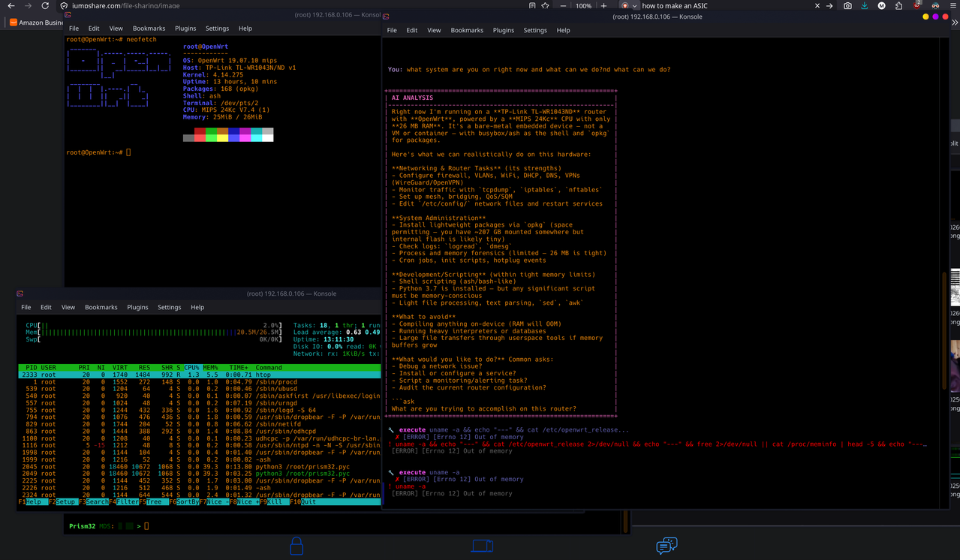Go back with the browser back arrow

(x=11, y=5)
